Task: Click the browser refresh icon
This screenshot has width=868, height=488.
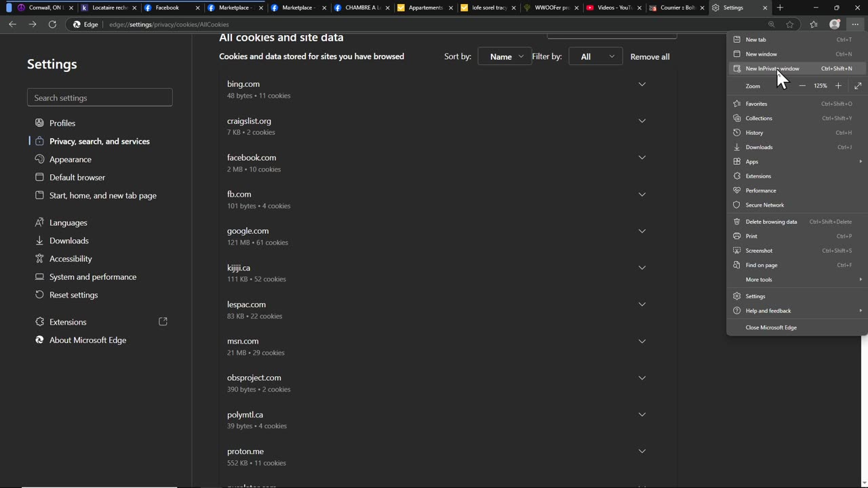Action: pos(52,24)
